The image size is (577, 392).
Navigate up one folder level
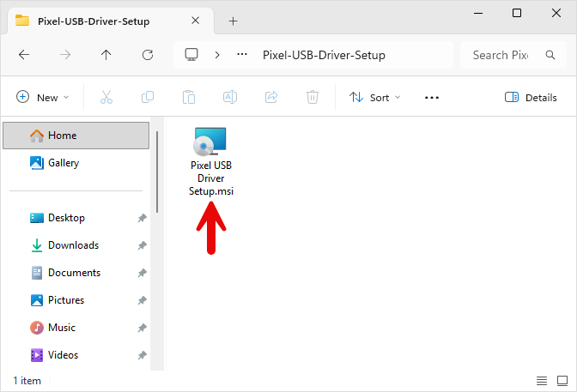[106, 55]
